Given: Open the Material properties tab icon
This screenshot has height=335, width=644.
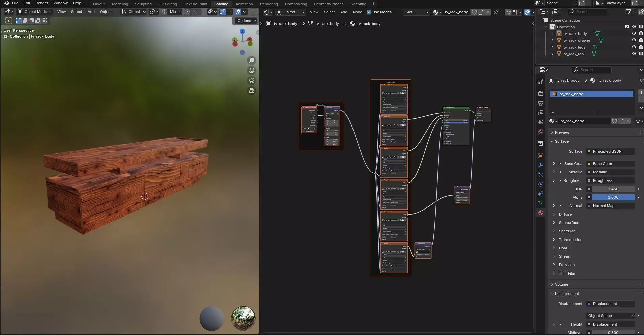Looking at the screenshot, I should coord(541,213).
